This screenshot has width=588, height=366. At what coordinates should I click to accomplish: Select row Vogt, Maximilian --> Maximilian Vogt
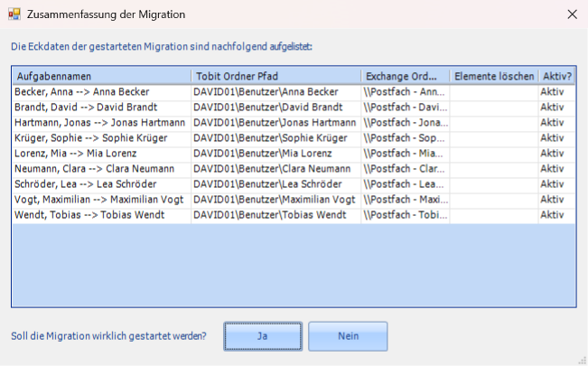click(x=294, y=200)
